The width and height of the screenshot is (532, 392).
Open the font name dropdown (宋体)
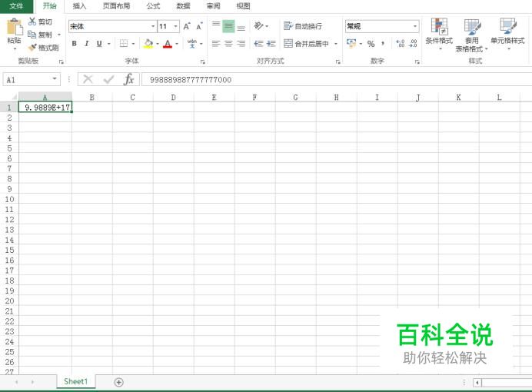point(153,26)
